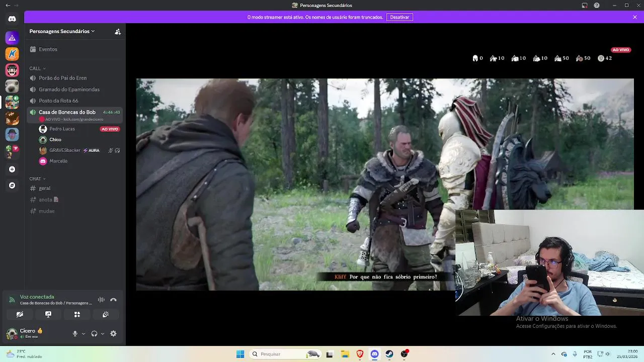
Task: Click the POR PTB2 language indicator
Action: click(588, 354)
